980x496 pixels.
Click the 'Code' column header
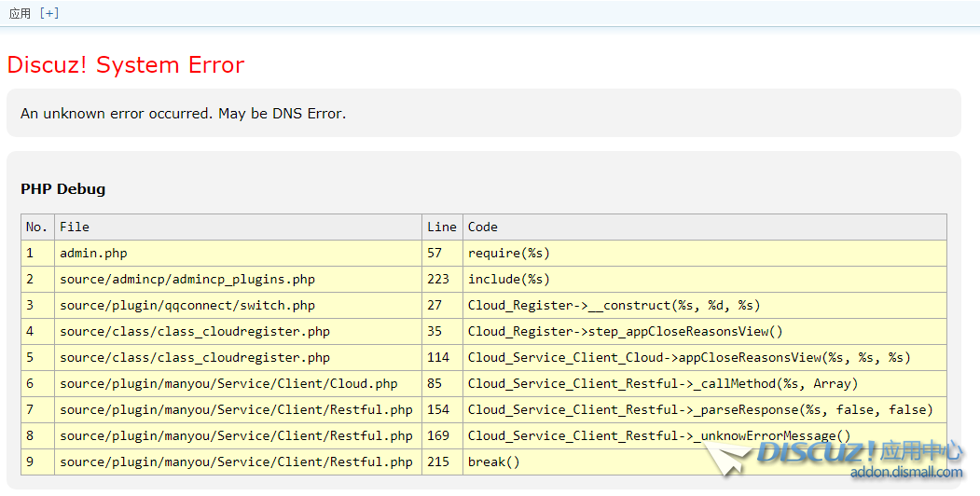[705, 227]
